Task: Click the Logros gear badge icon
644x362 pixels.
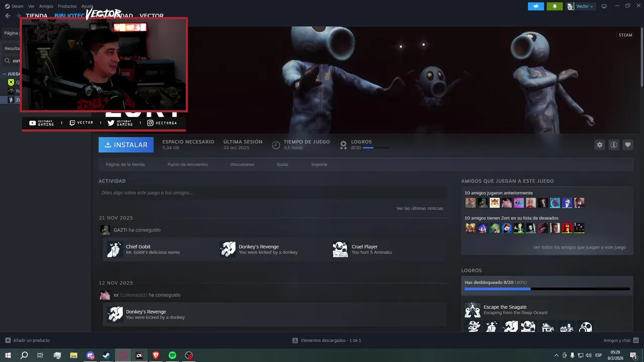Action: (x=343, y=145)
